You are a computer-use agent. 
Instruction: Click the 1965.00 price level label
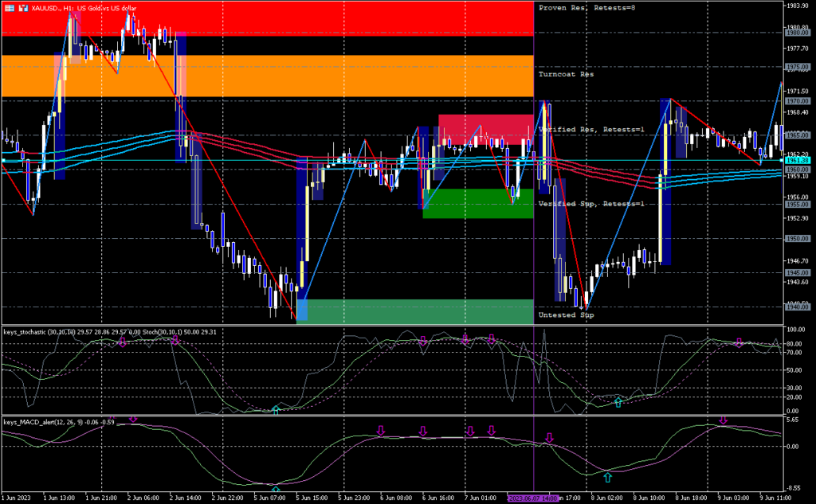click(x=797, y=135)
